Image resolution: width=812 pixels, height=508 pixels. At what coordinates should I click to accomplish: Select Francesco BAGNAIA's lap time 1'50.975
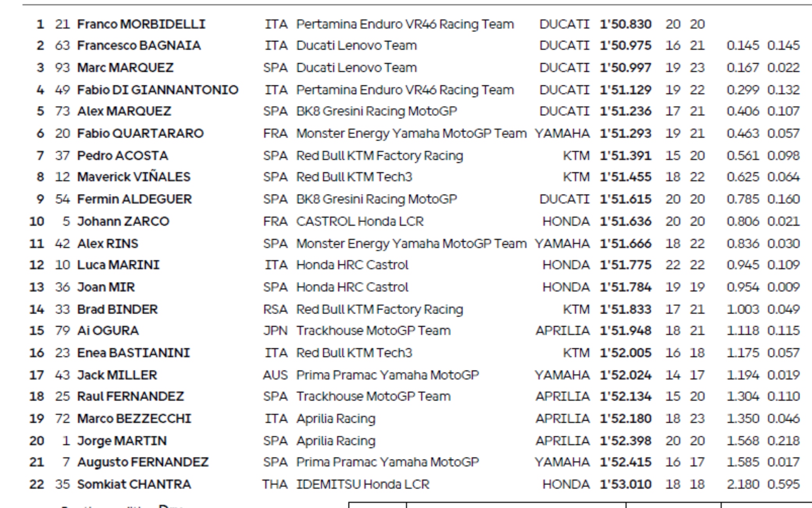[x=625, y=46]
